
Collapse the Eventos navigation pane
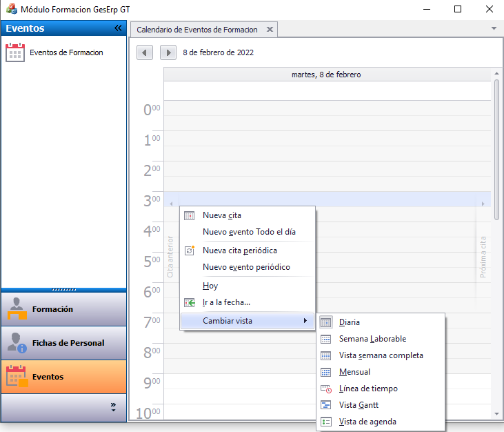pyautogui.click(x=118, y=28)
